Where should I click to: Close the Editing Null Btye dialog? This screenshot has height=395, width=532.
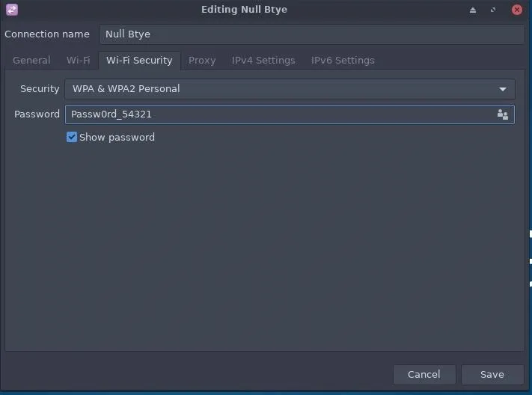click(517, 10)
